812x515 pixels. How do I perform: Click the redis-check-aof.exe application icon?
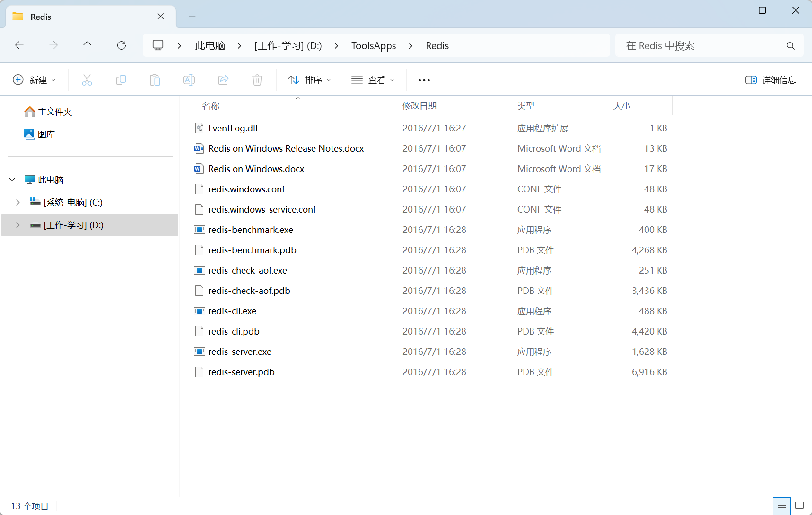click(x=200, y=270)
